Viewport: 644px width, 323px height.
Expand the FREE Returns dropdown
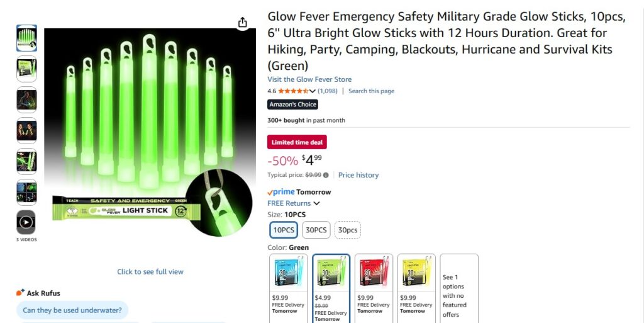coord(316,203)
